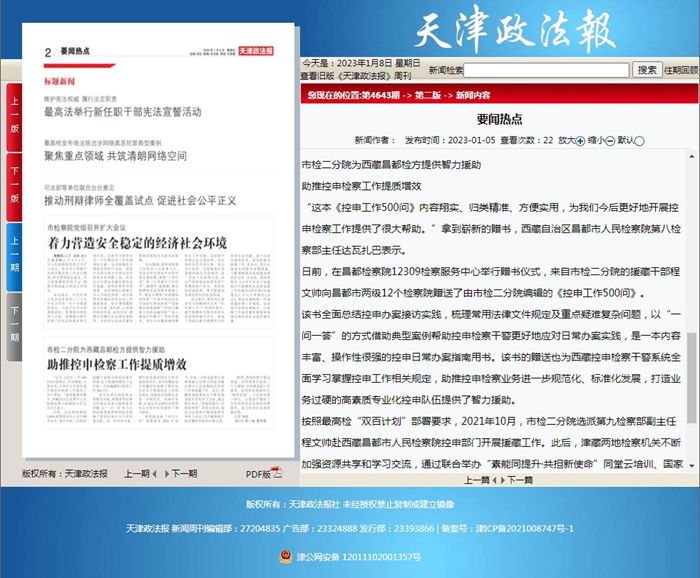Click the zoom-out minus icon beside 缩小
The image size is (700, 578).
610,141
